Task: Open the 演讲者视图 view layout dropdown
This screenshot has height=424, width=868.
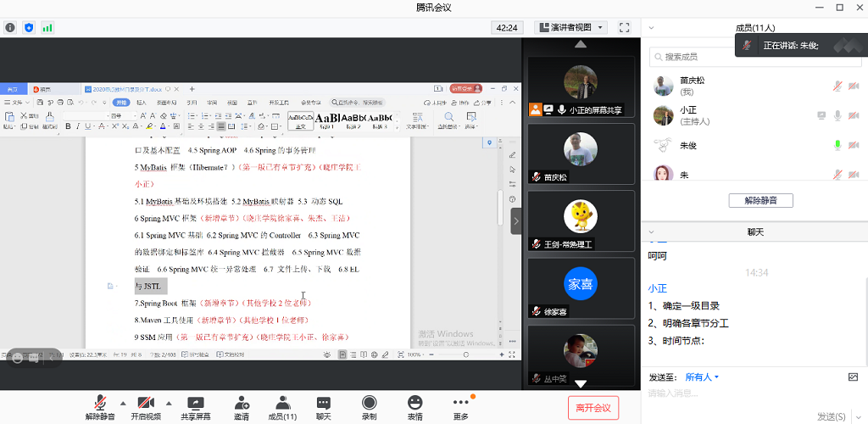Action: (571, 27)
